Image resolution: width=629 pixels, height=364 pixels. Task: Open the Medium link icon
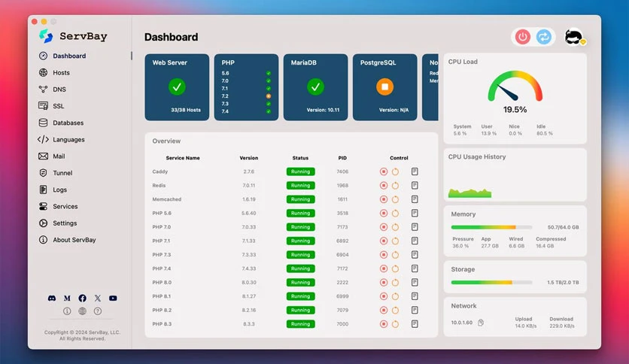click(x=67, y=299)
